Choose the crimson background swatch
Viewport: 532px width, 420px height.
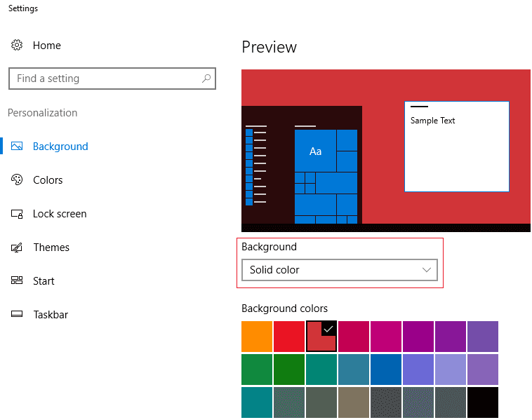click(x=354, y=337)
